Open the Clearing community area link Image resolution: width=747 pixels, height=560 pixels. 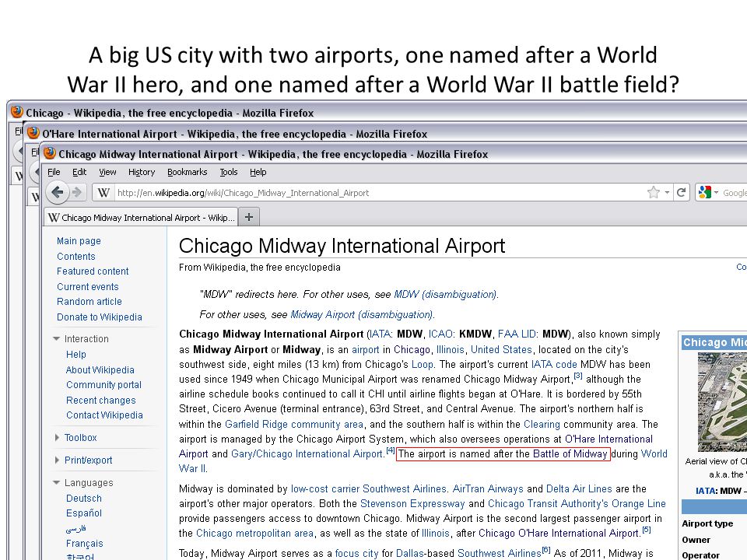542,425
